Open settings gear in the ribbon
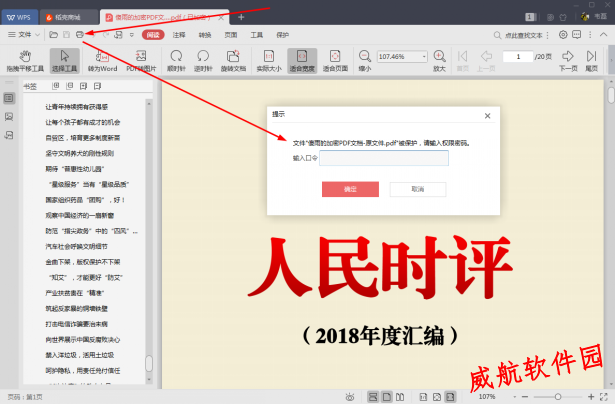Viewport: 615px width, 404px height. coord(563,35)
